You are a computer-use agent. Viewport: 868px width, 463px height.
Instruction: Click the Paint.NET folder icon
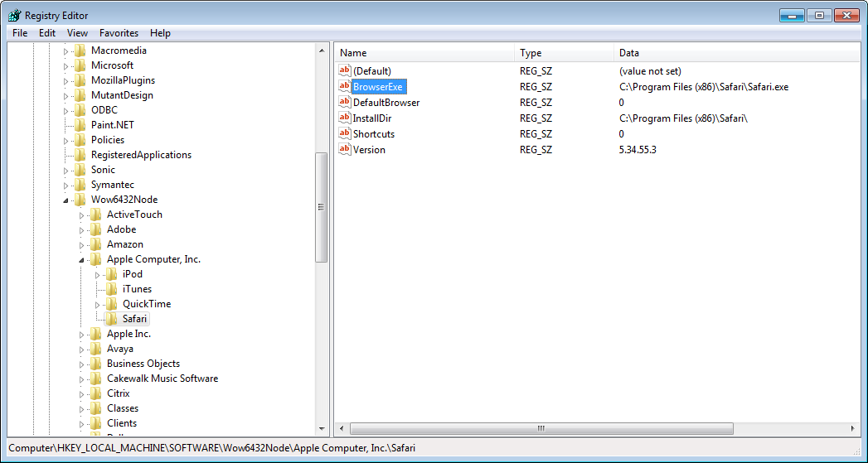pos(80,125)
